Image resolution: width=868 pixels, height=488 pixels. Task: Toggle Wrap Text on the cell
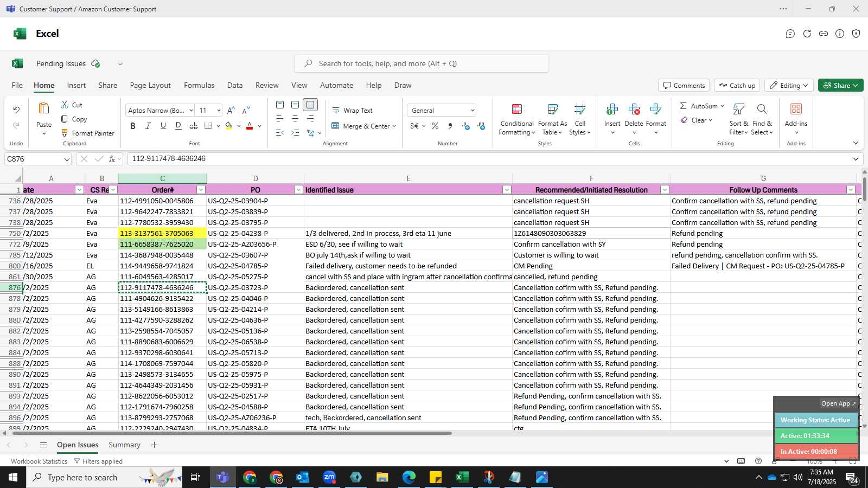click(x=352, y=110)
